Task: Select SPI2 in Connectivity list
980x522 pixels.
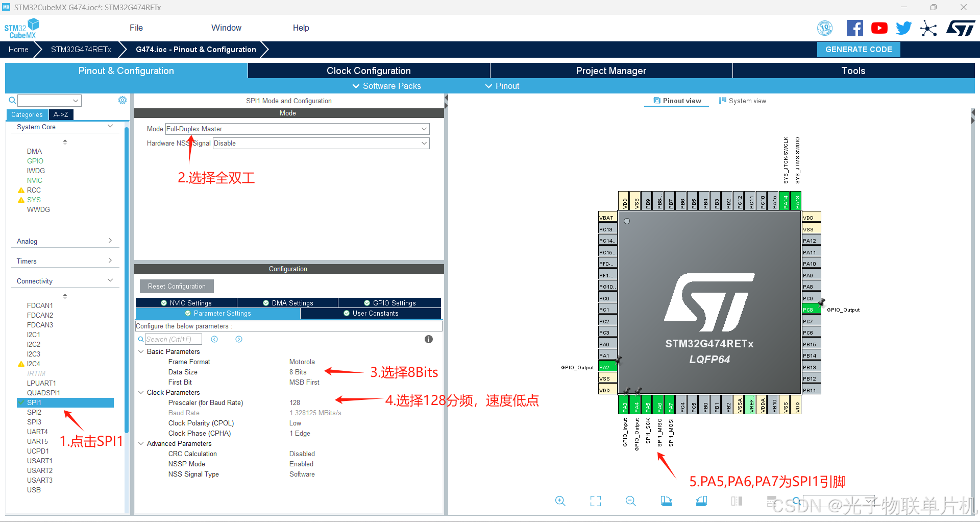Action: coord(34,412)
